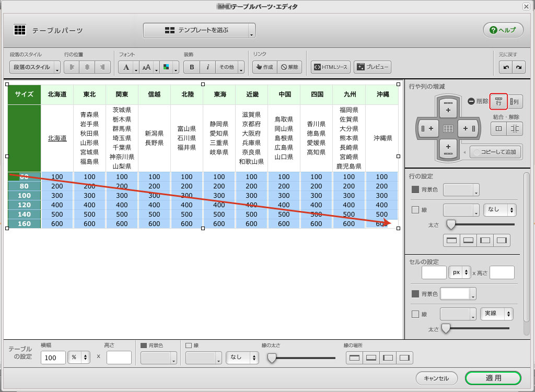Select table right border 線の場所 icon
Viewport: 535px width, 392px height.
pos(404,358)
